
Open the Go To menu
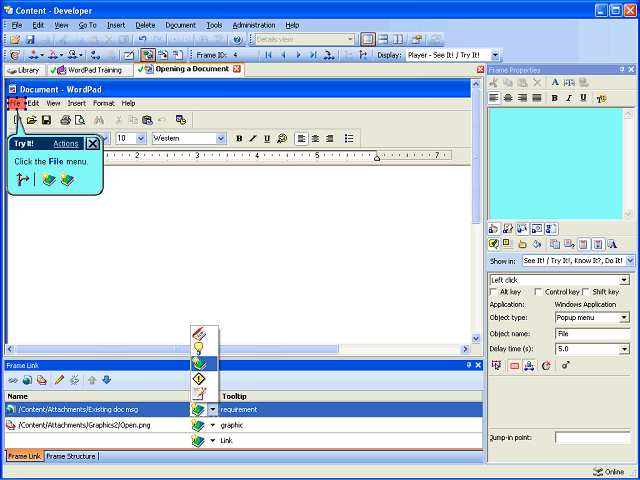pyautogui.click(x=87, y=25)
